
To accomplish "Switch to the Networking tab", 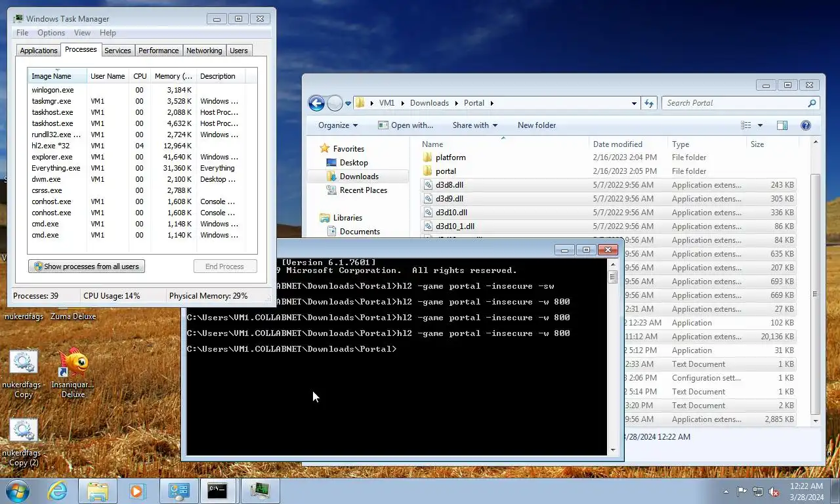I will pos(204,51).
